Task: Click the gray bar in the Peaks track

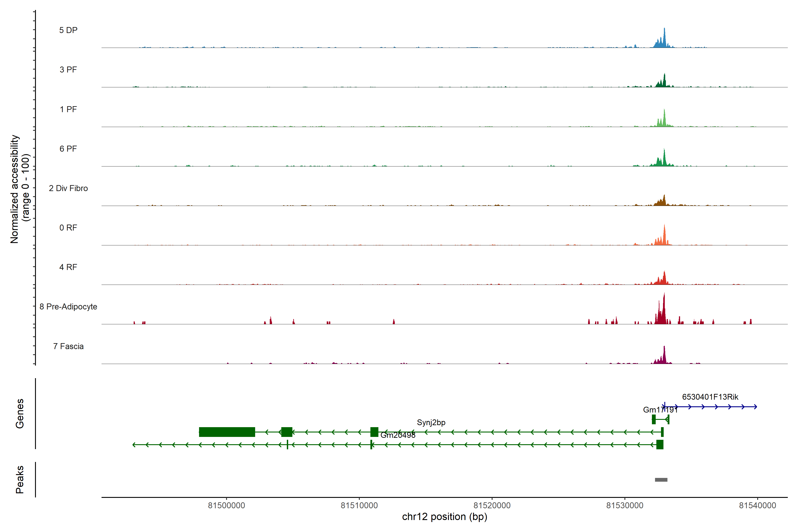Action: point(661,480)
